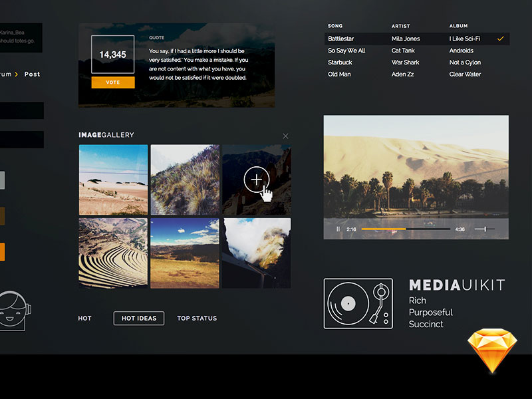Open the terraced hillside gallery thumbnail
Viewport: 532px width, 399px height.
tap(113, 253)
